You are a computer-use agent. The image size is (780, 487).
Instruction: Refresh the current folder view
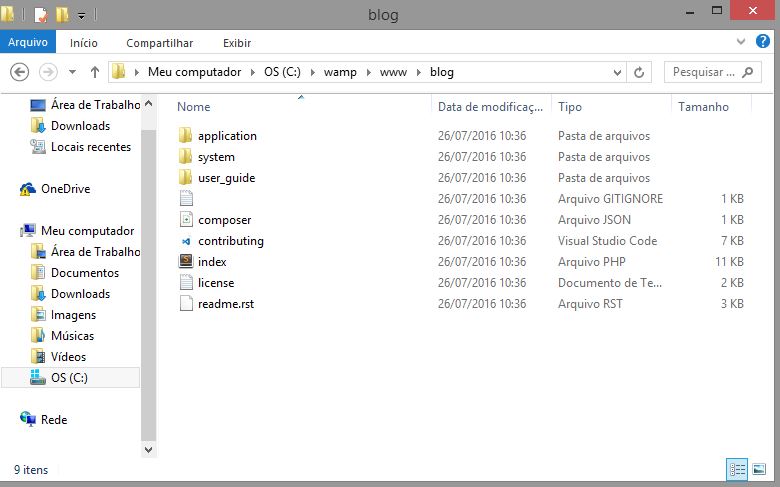(642, 72)
